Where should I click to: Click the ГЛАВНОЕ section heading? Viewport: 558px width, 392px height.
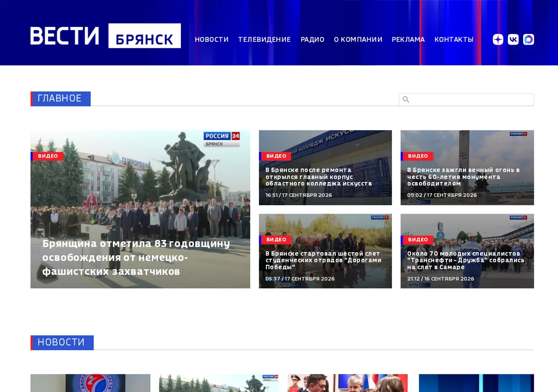pos(60,98)
